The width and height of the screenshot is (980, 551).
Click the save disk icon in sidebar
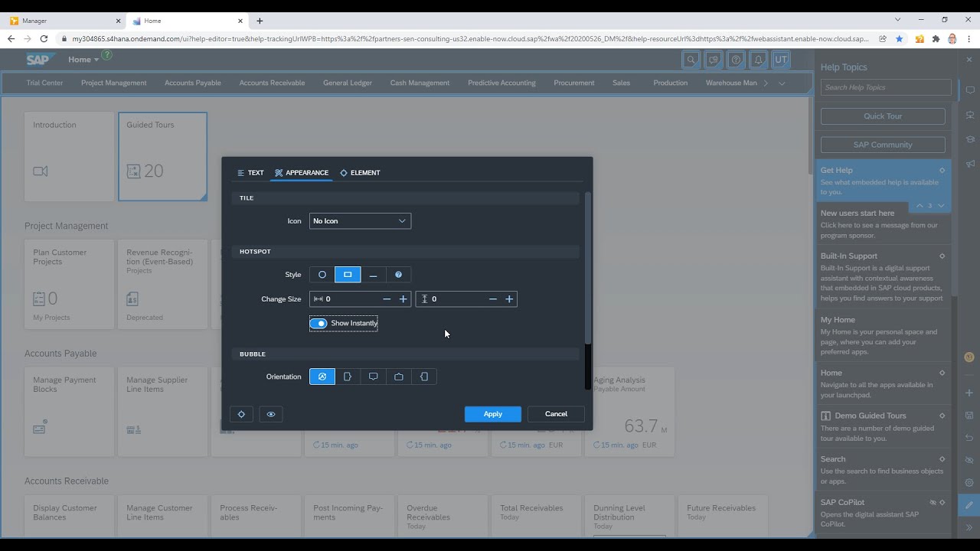pos(969,416)
